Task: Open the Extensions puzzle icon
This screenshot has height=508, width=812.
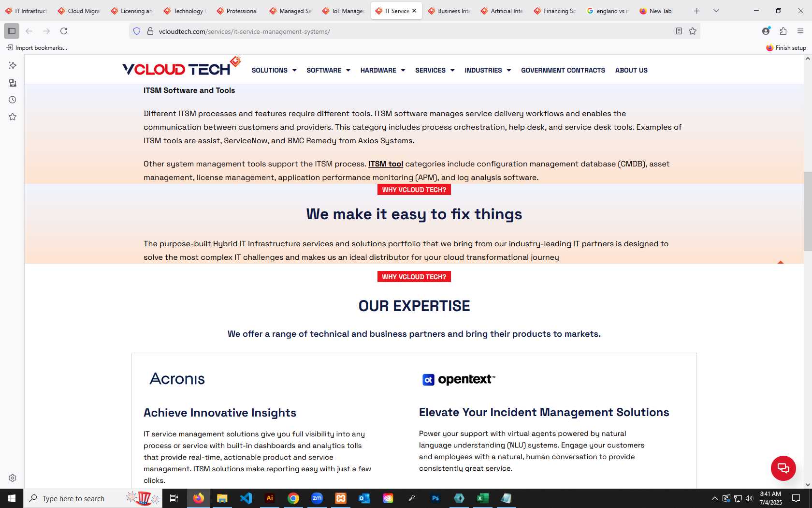Action: pos(783,31)
